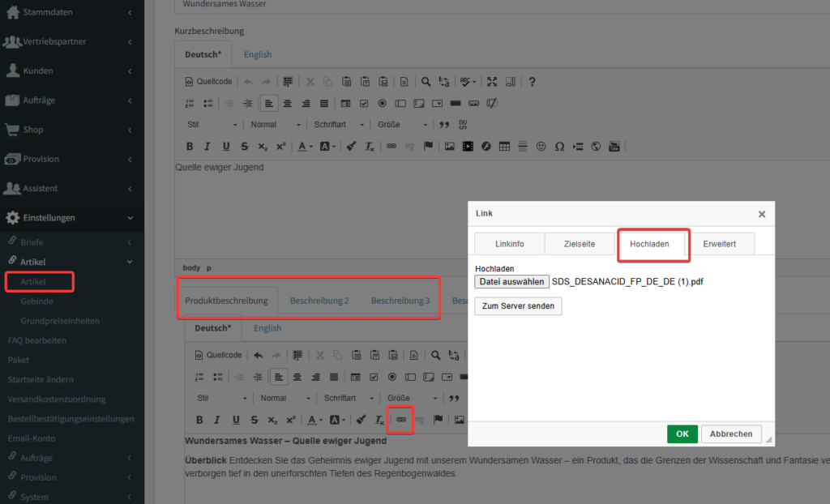Maximize the Kurzbeschreibung editor

point(491,82)
